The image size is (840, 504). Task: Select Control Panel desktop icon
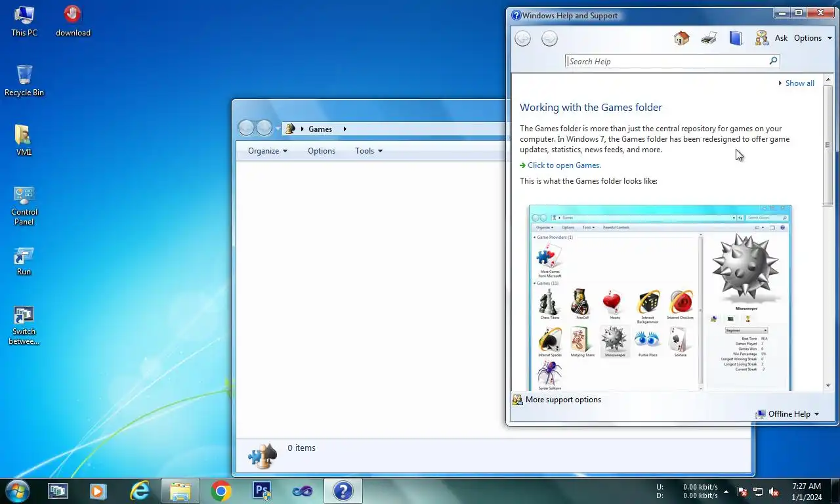tap(24, 205)
